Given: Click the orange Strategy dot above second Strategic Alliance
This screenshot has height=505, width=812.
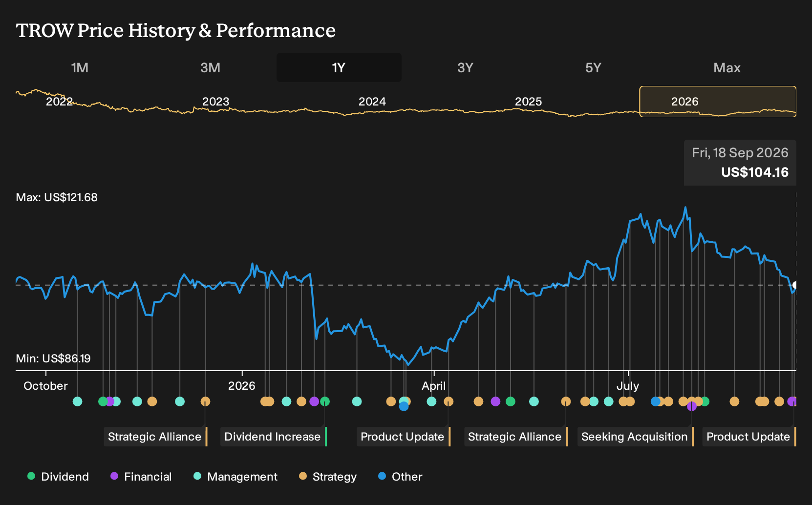Looking at the screenshot, I should (566, 401).
